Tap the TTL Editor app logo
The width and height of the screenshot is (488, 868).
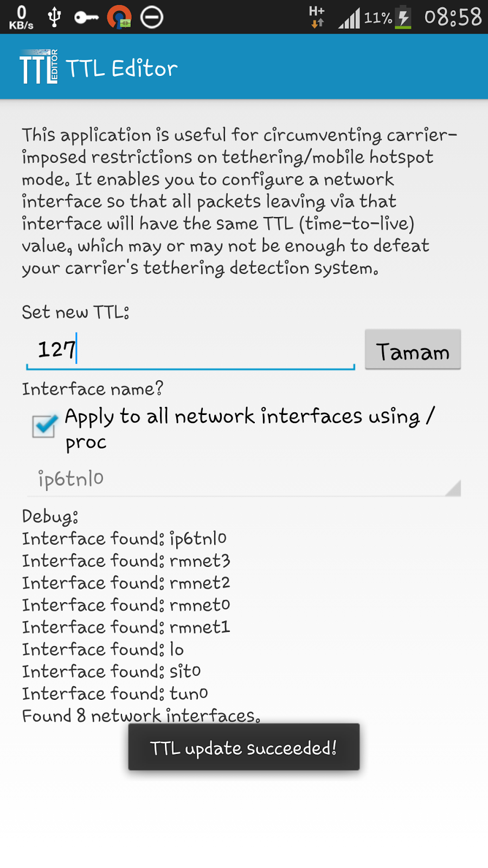(39, 67)
